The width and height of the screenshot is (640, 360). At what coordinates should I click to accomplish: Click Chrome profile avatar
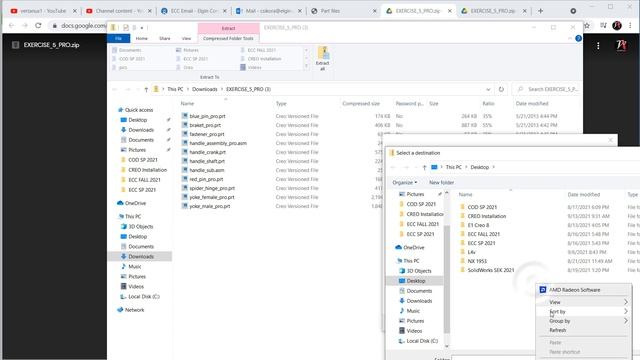coord(617,25)
